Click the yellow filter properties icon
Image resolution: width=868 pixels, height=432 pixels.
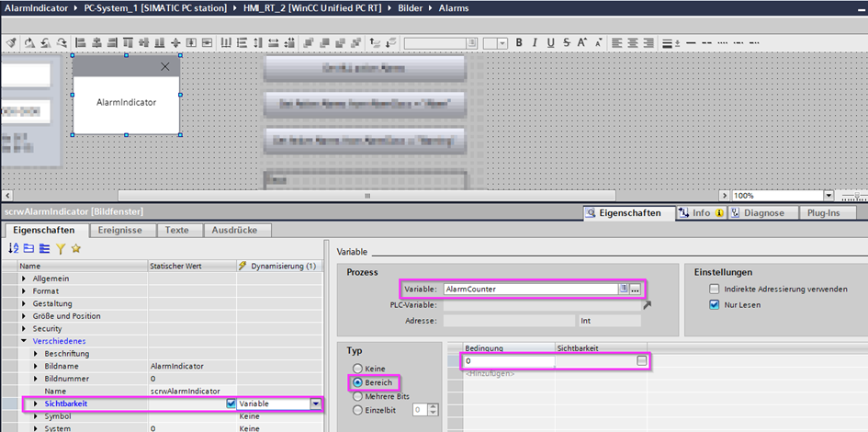pos(60,249)
